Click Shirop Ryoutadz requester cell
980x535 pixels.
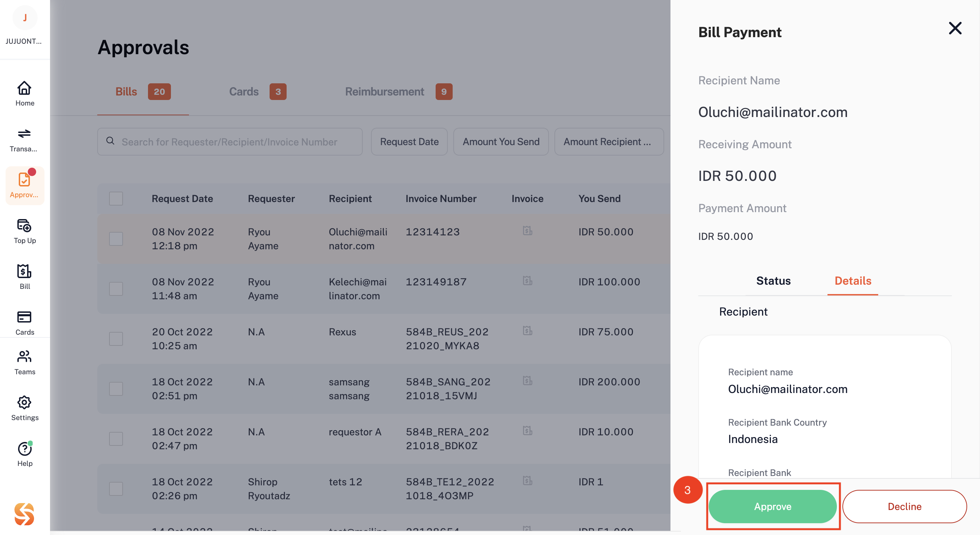pyautogui.click(x=269, y=489)
